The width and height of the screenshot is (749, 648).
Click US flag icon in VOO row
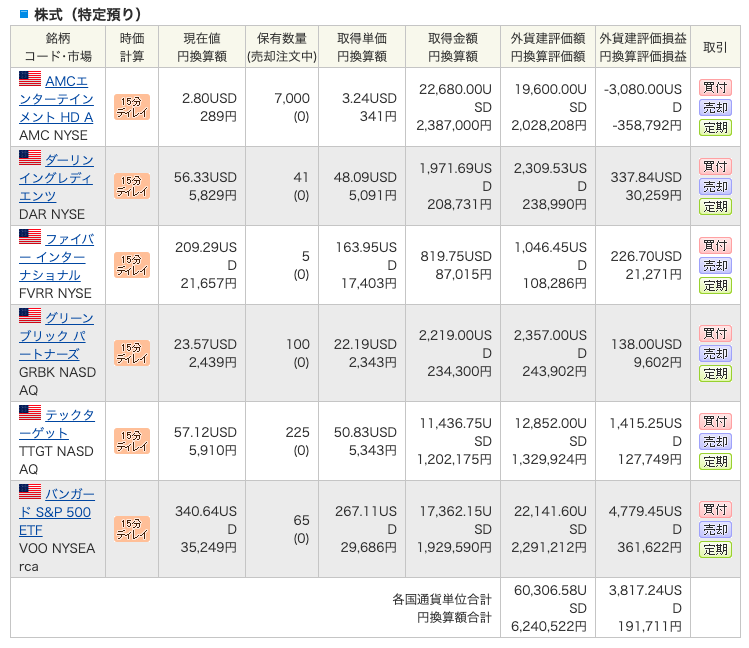[30, 491]
